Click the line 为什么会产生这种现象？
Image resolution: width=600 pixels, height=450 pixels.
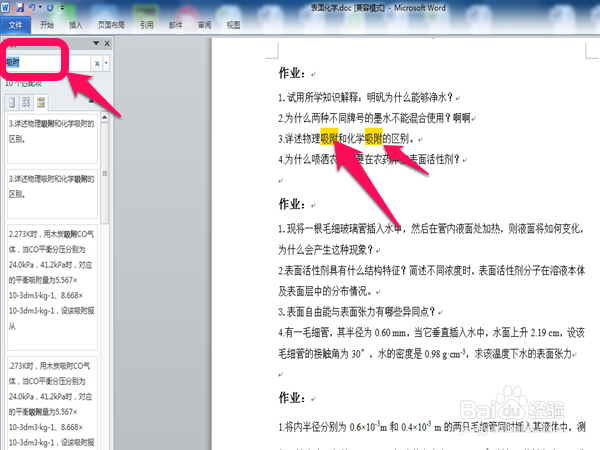pyautogui.click(x=326, y=249)
